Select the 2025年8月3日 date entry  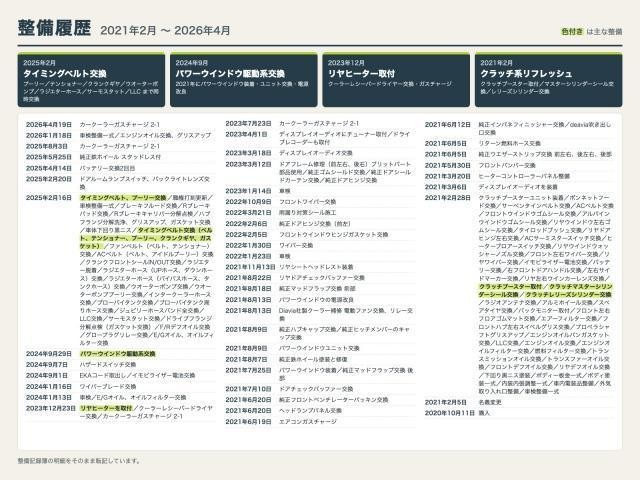click(x=47, y=146)
